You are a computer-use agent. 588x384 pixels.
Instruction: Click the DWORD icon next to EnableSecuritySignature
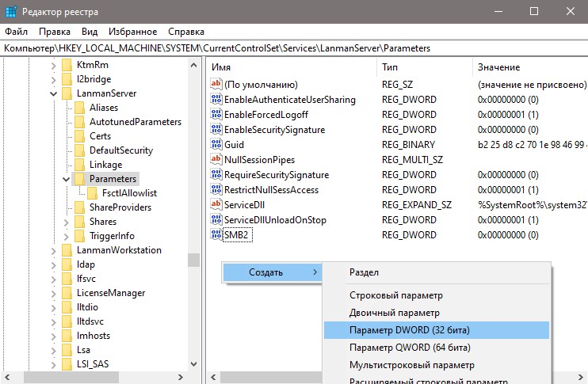point(216,129)
